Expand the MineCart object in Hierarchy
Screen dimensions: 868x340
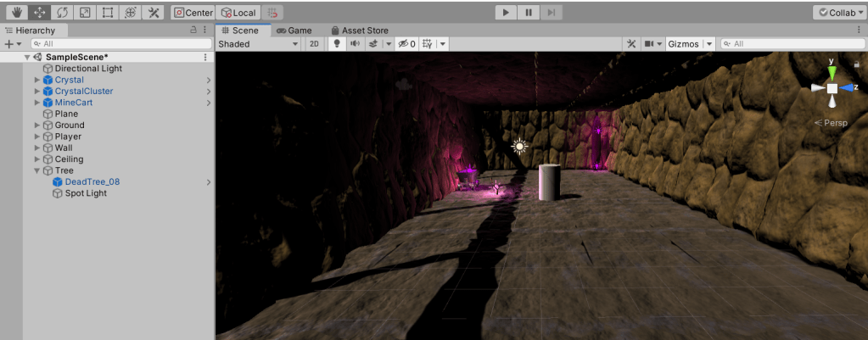pyautogui.click(x=36, y=103)
